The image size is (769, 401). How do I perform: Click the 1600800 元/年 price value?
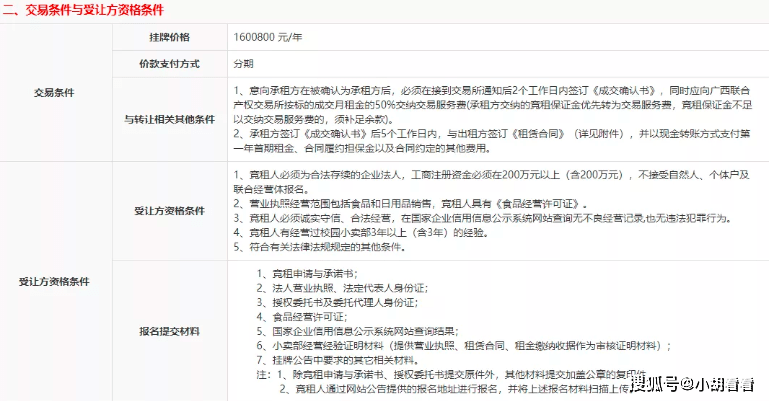[268, 37]
